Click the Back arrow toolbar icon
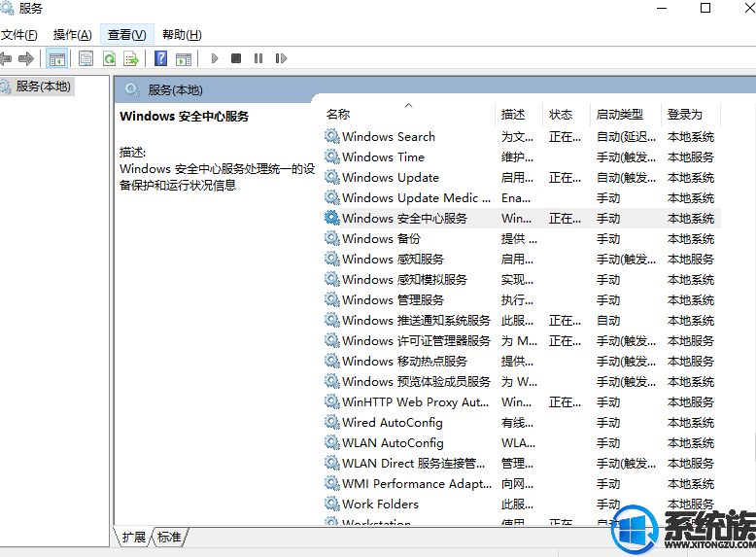Screen dimensions: 756x557 (5, 59)
